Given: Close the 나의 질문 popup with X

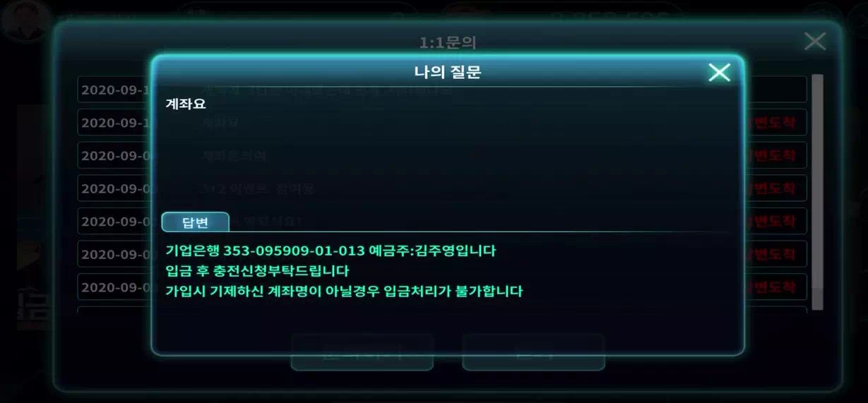Looking at the screenshot, I should (719, 72).
